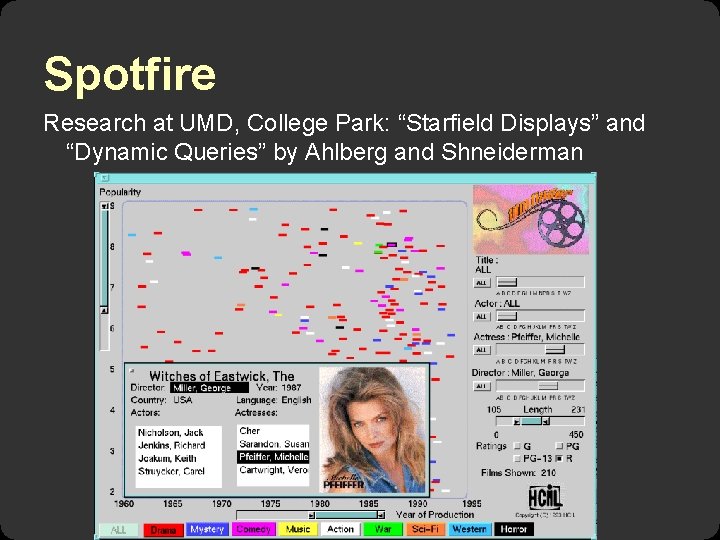The width and height of the screenshot is (720, 540).
Task: Reset Actor filter with its ALL button
Action: 482,317
